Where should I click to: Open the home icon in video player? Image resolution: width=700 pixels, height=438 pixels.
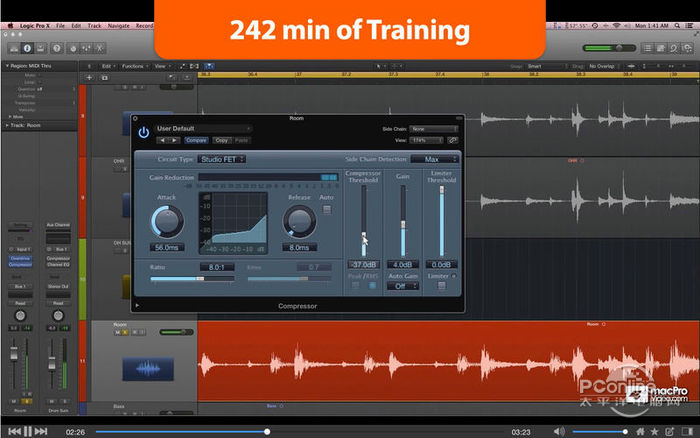point(640,431)
